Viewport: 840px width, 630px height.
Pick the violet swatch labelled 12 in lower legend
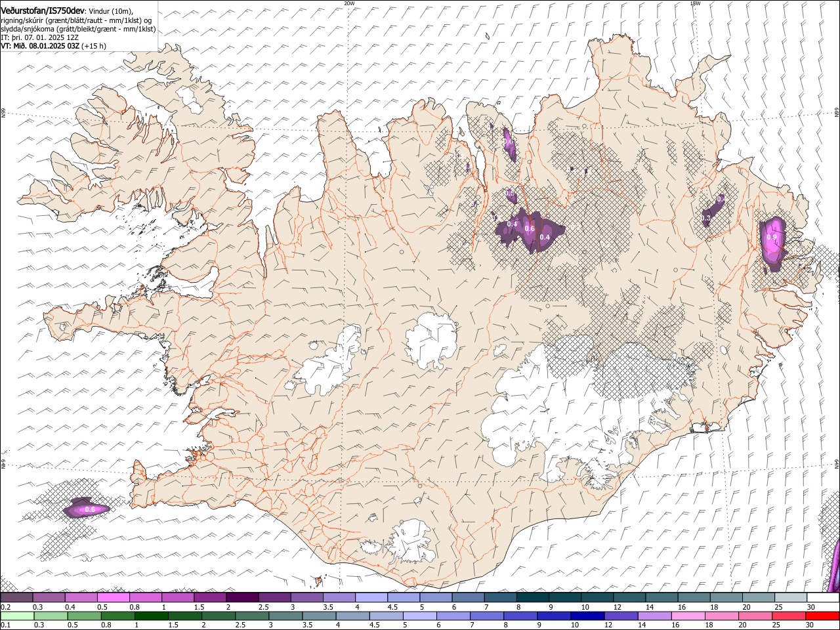point(621,616)
